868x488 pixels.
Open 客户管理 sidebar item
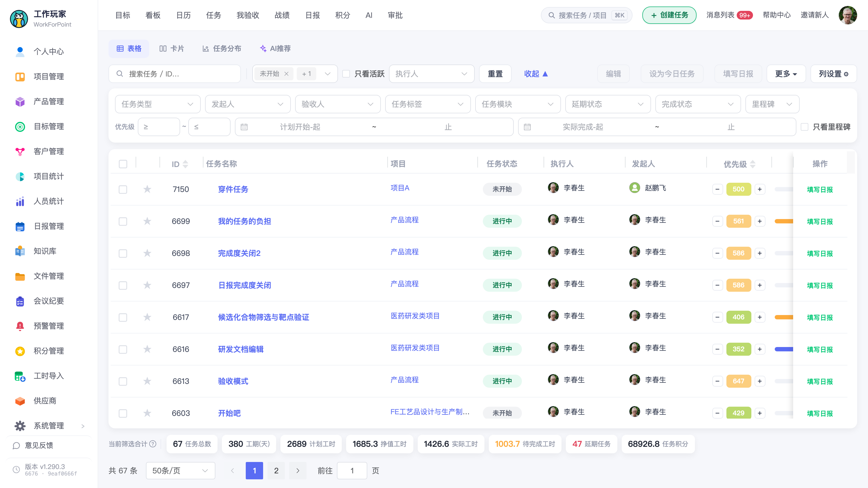(49, 151)
